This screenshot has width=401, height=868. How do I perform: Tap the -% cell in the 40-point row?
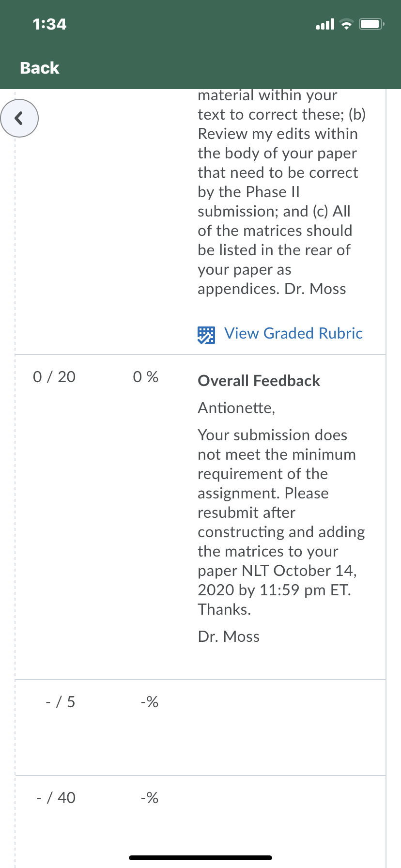click(150, 797)
